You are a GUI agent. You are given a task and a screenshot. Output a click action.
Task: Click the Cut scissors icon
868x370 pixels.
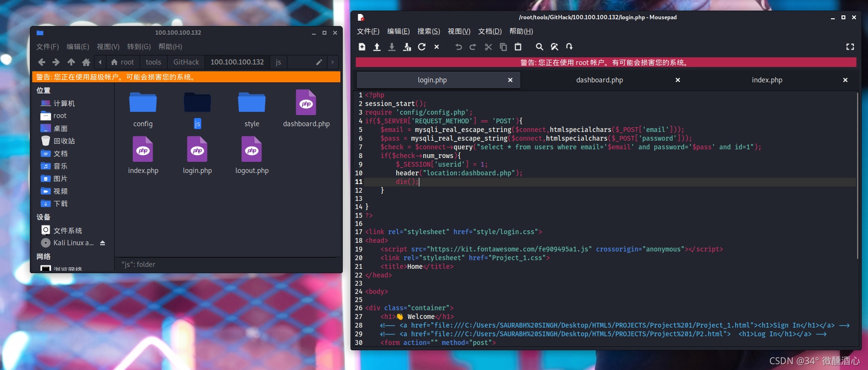tap(488, 47)
